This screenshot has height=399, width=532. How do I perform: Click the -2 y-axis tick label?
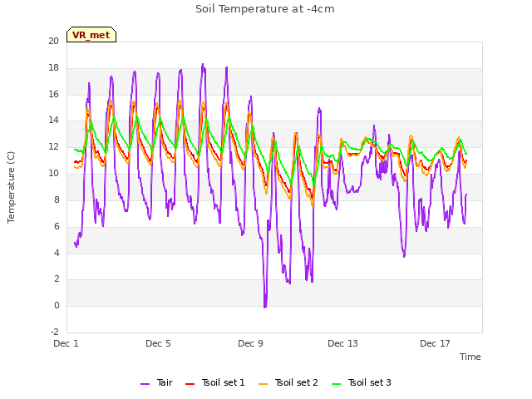tap(55, 332)
